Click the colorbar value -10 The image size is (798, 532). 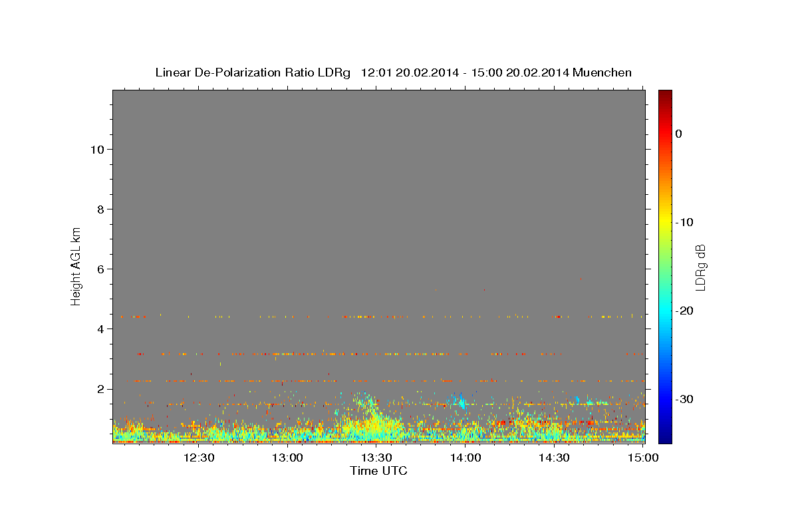(x=684, y=222)
